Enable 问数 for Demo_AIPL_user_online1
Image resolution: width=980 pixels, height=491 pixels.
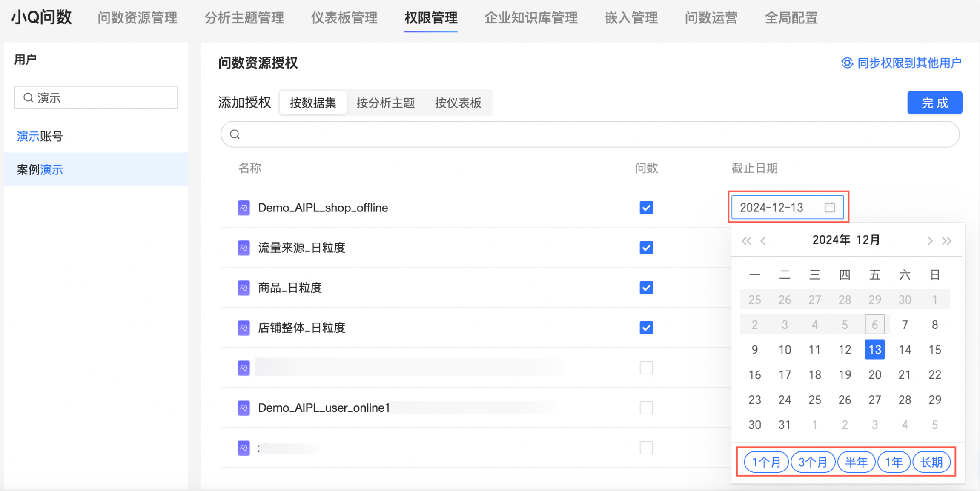646,408
